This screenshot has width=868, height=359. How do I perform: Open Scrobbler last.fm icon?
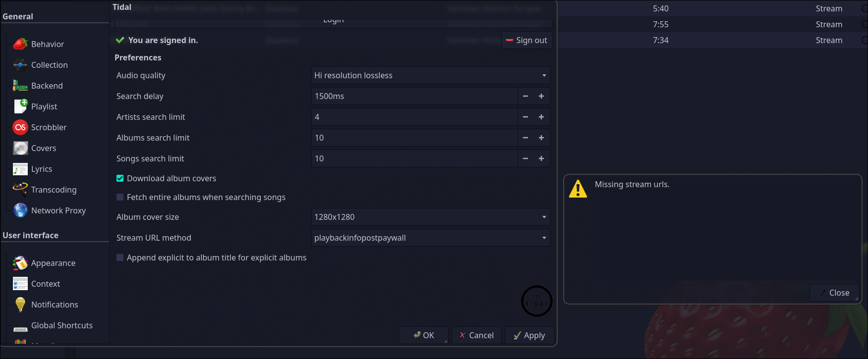(x=20, y=127)
